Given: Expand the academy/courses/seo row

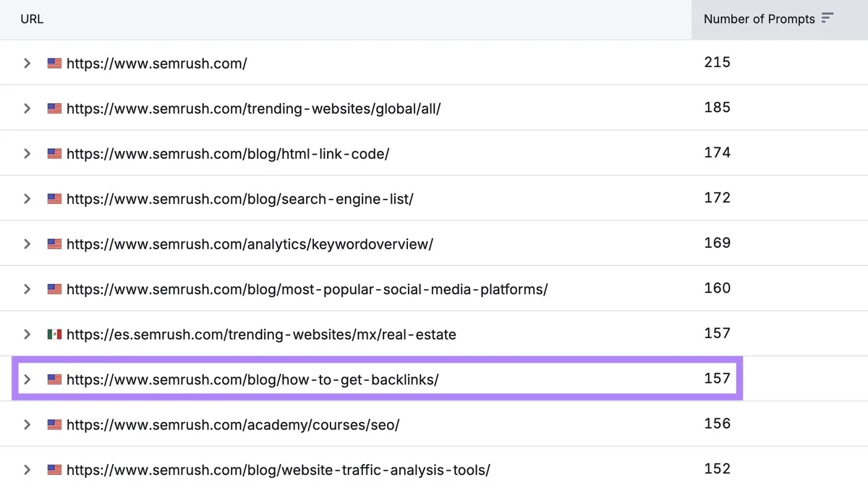Looking at the screenshot, I should coord(27,424).
